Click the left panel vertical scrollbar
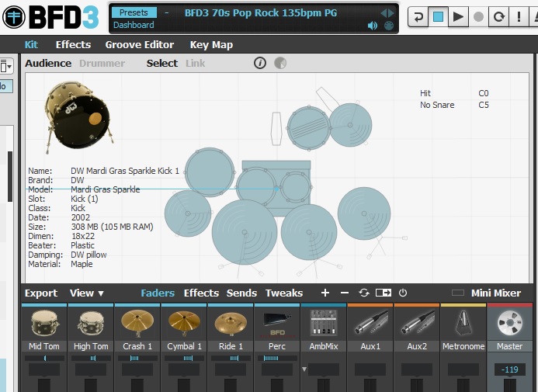 [x=10, y=177]
